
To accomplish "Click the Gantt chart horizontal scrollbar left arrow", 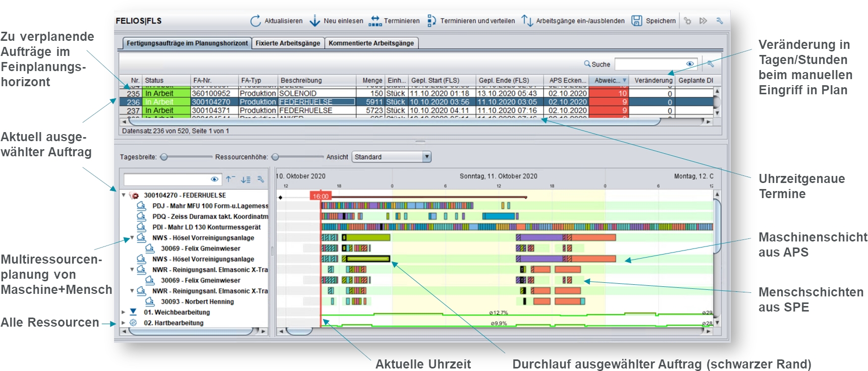I will pyautogui.click(x=281, y=331).
